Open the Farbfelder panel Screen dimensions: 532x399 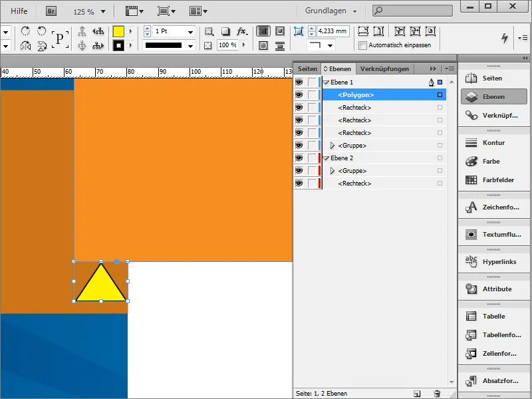[493, 179]
